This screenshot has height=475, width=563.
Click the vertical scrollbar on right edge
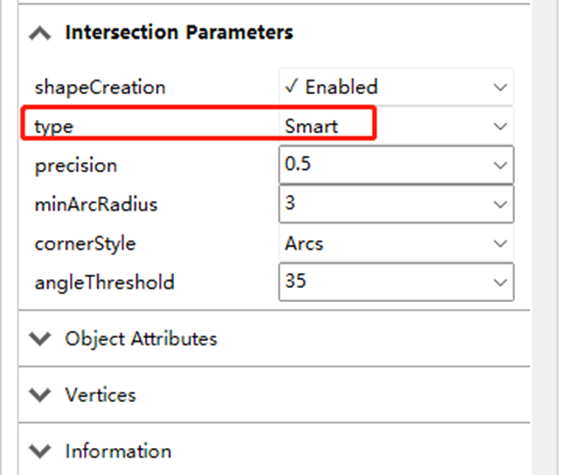pyautogui.click(x=545, y=237)
